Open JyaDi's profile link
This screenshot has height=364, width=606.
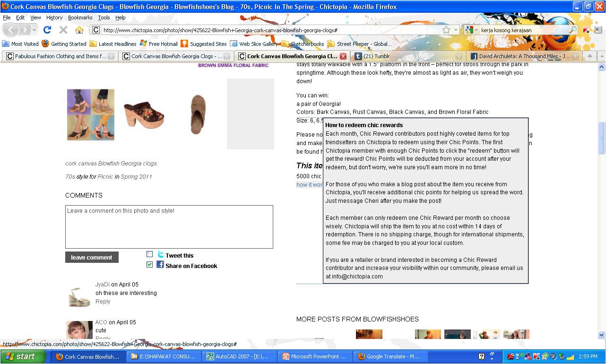[102, 285]
